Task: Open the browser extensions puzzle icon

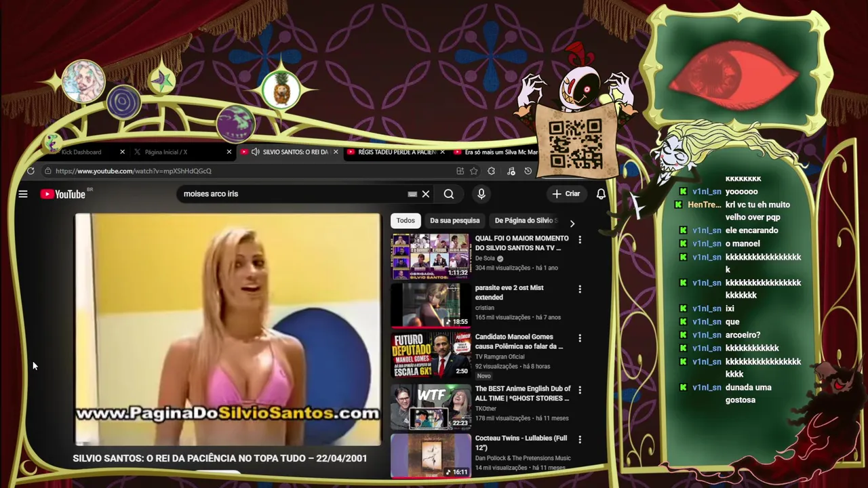Action: pos(491,171)
